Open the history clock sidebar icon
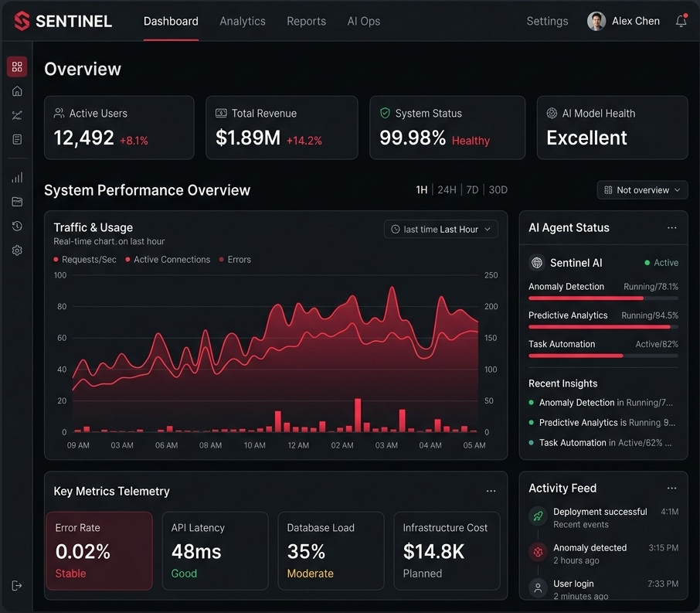The image size is (700, 613). (x=17, y=226)
